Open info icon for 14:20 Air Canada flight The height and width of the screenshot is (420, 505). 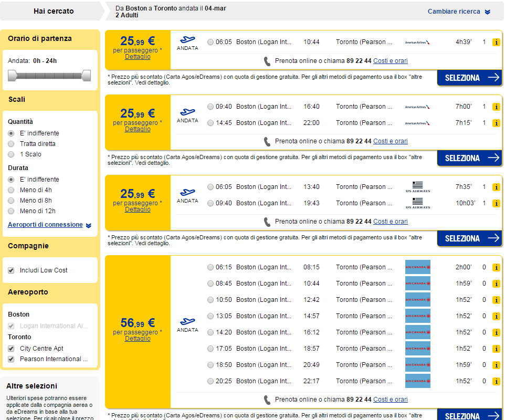496,332
